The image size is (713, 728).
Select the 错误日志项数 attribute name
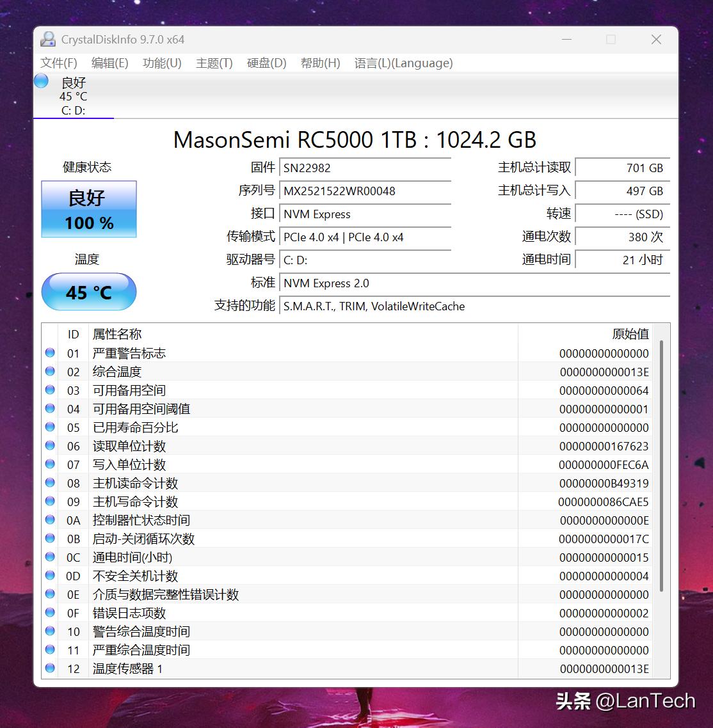(129, 613)
